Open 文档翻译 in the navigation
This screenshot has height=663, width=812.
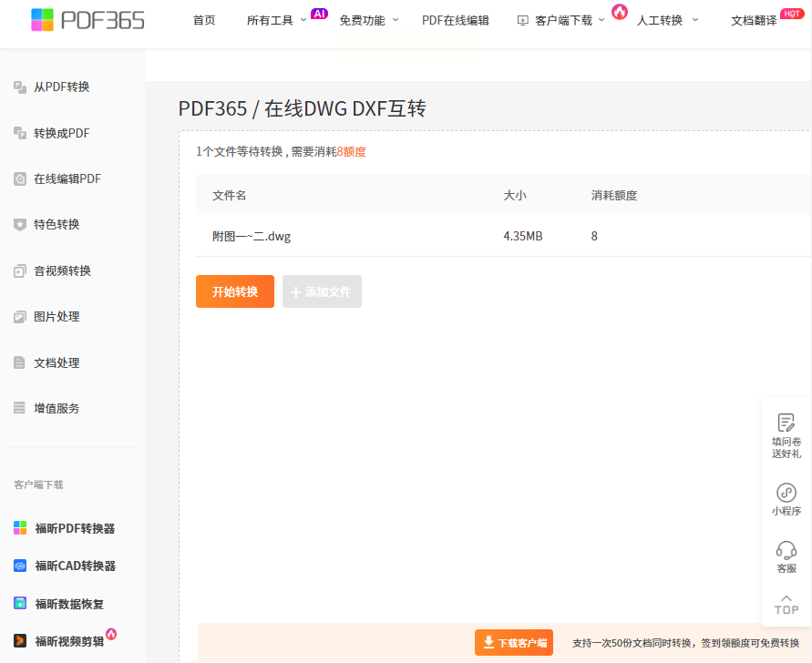[754, 21]
